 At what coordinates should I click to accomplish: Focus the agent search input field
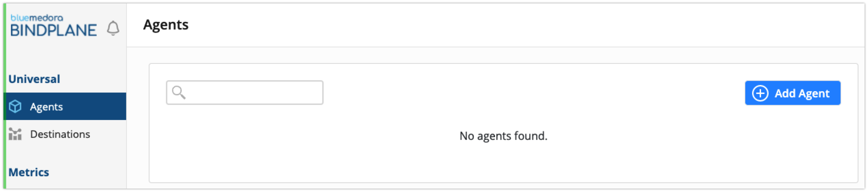coord(245,93)
